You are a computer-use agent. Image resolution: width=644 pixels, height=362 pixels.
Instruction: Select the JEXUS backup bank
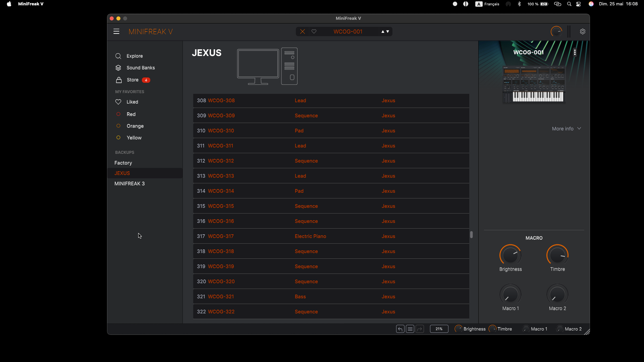145,173
